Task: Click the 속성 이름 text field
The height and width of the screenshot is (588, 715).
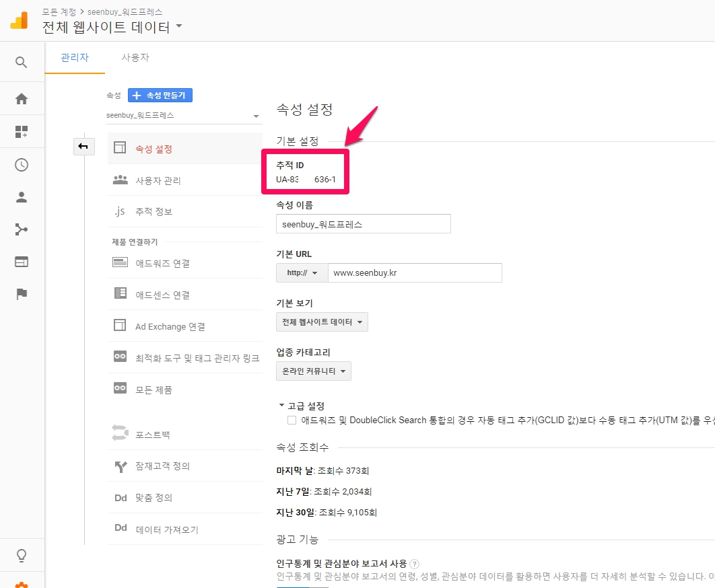Action: click(363, 224)
